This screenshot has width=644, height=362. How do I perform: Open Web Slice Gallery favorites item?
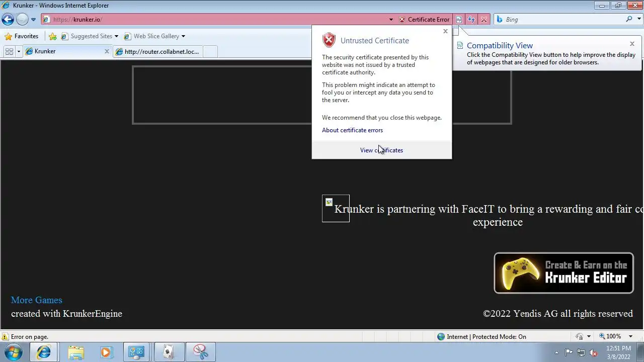154,36
